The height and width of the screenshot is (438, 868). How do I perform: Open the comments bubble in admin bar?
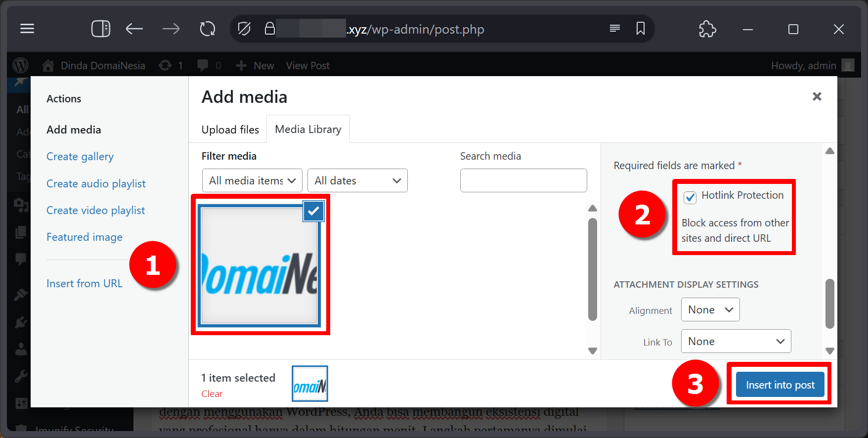[x=209, y=65]
